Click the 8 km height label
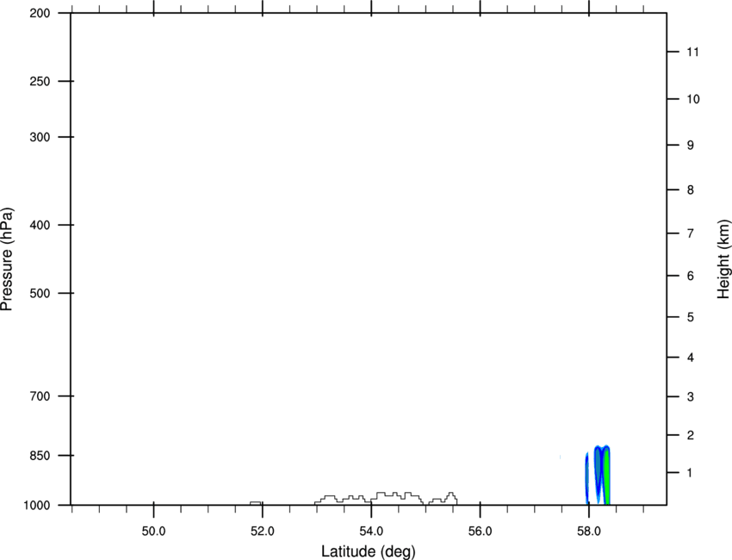 [691, 190]
